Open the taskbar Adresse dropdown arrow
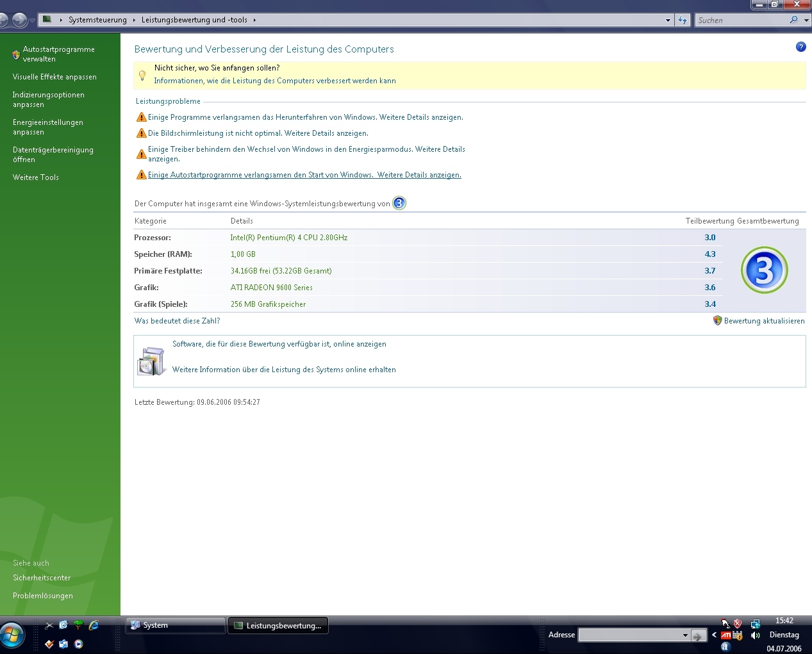The width and height of the screenshot is (812, 654). (x=685, y=635)
